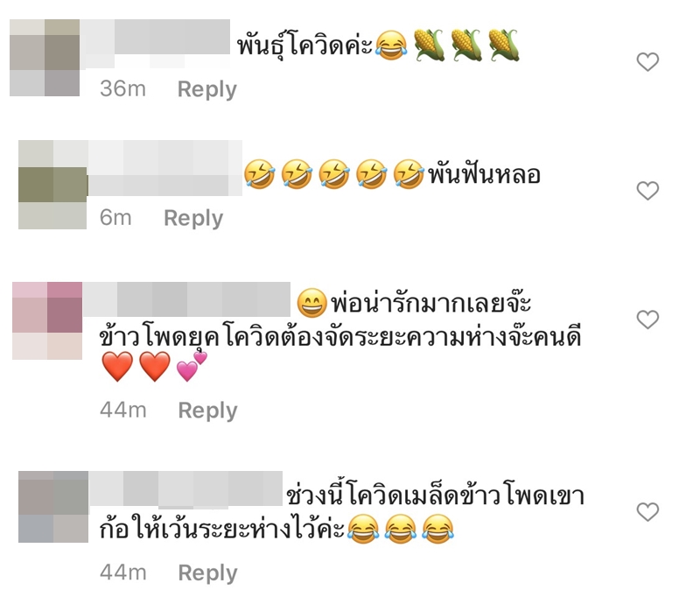Open the gray avatar beside 'ช่วงนี้โควิด' comment
Screen dimensions: 700x597
tap(53, 507)
